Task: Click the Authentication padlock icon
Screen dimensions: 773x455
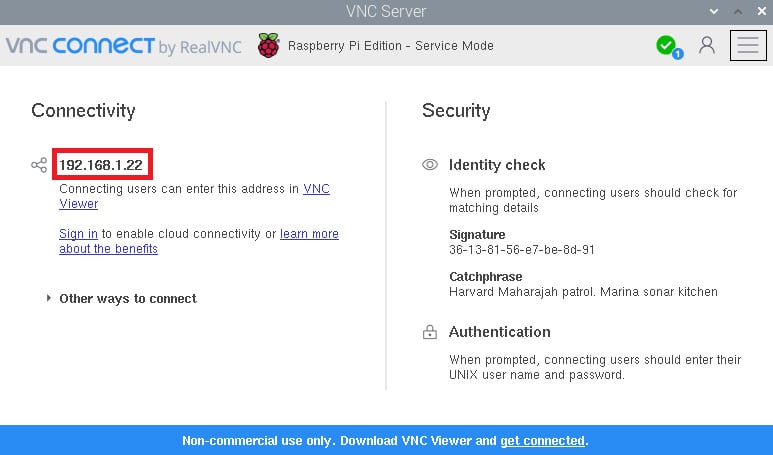Action: [x=430, y=332]
